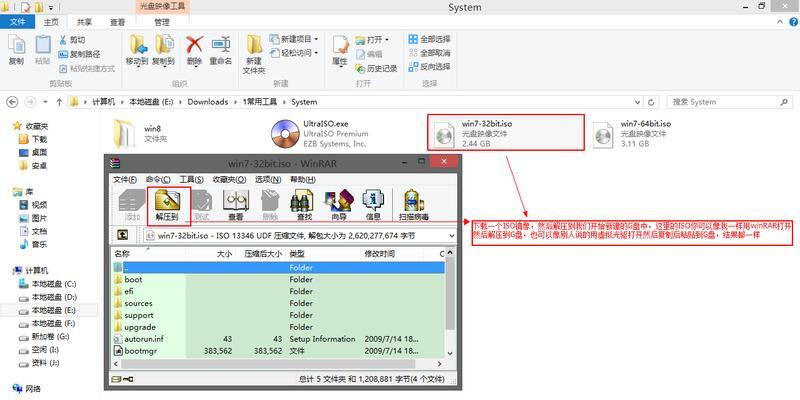This screenshot has width=800, height=400.
Task: Switch to the 共享 (Share) ribbon tab
Action: (84, 22)
